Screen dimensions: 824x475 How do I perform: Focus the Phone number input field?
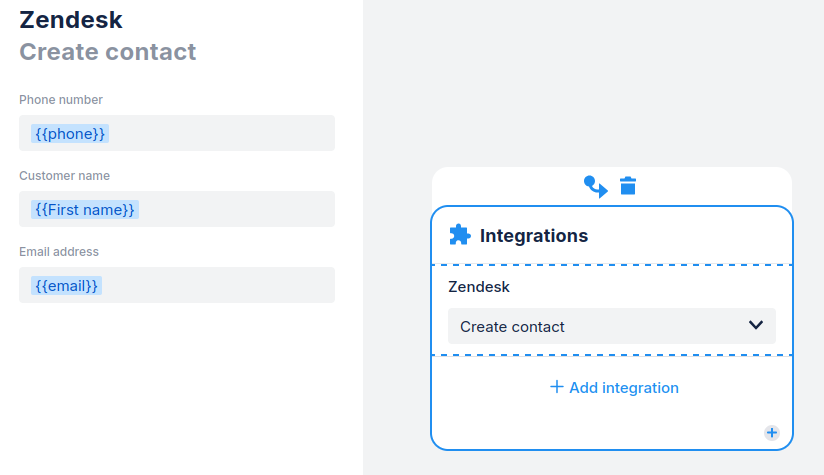[220, 133]
